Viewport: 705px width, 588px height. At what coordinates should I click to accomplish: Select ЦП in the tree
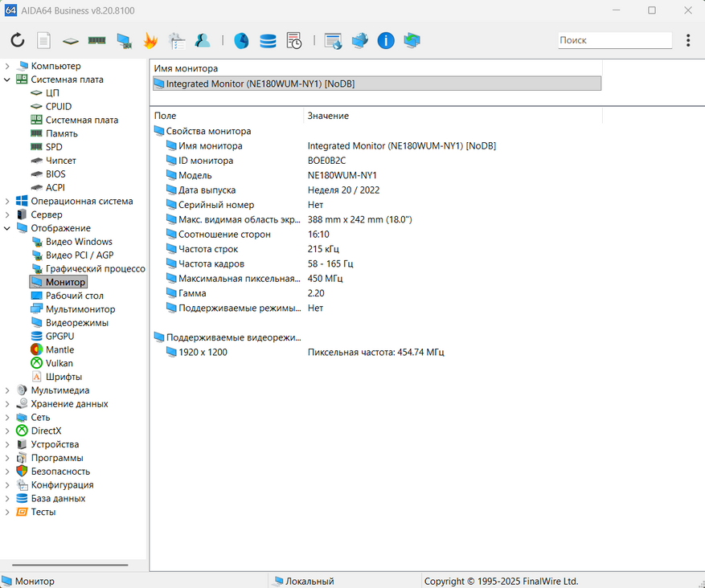[52, 93]
